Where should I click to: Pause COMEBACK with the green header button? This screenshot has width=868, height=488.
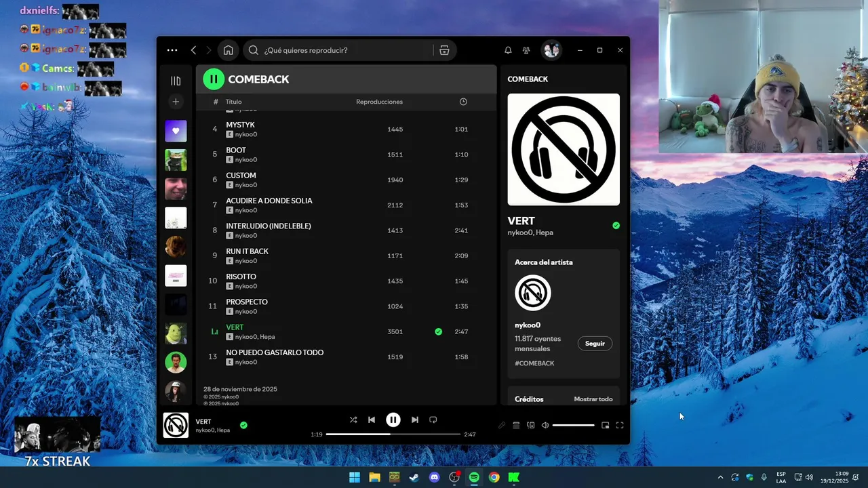coord(214,79)
